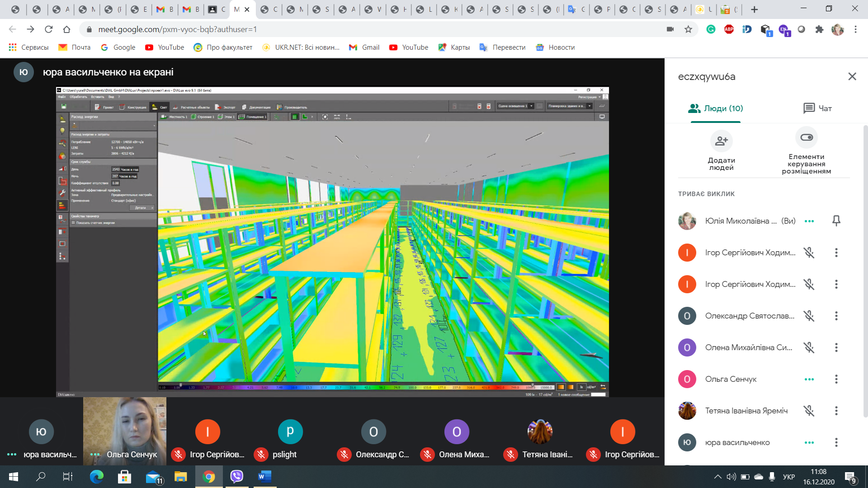Mute Тетяна Іванівна Яреміч microphone
This screenshot has width=868, height=488.
pos(809,411)
